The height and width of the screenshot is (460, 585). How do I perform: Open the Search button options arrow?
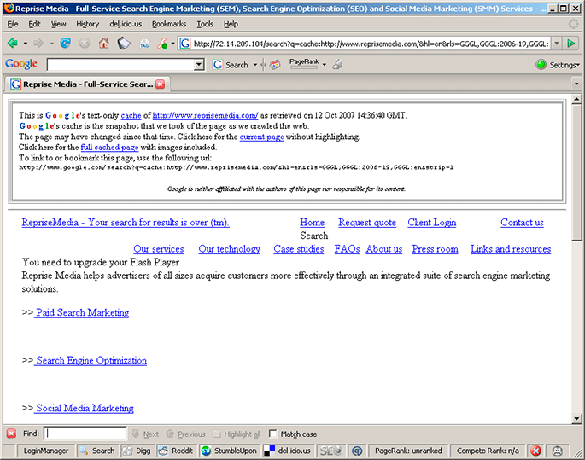255,65
